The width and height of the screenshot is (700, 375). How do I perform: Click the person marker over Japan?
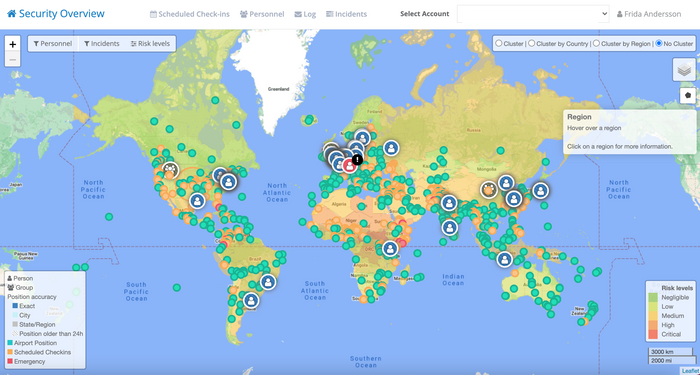coord(540,191)
